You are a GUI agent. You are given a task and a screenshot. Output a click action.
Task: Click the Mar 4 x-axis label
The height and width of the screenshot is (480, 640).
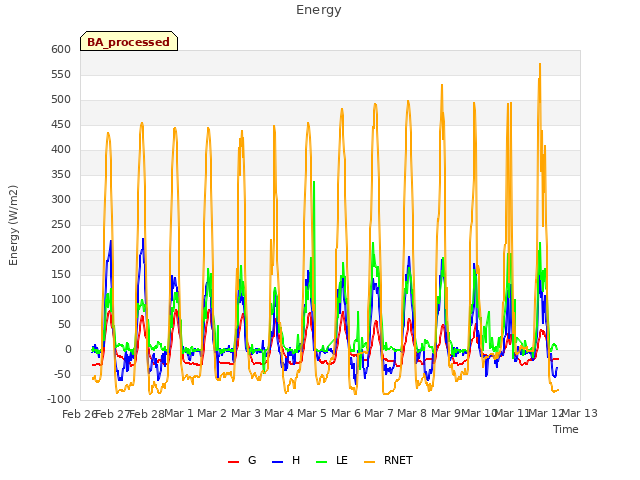[x=279, y=413]
